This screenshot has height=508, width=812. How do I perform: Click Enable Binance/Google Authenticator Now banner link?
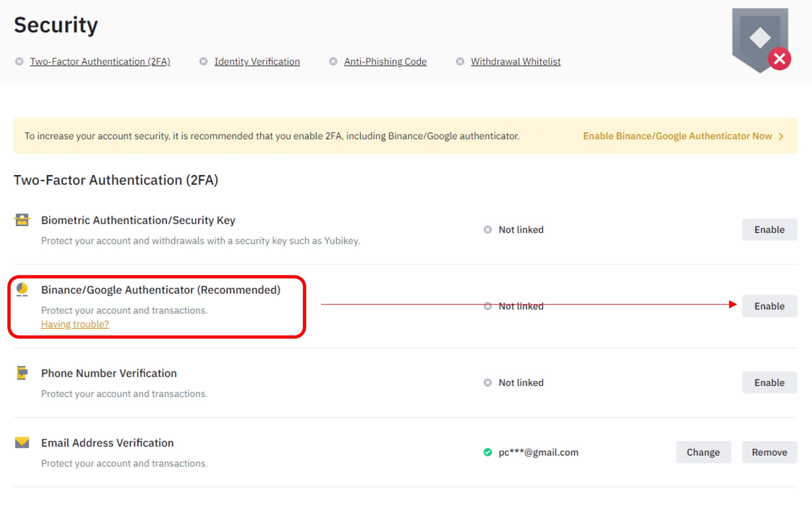click(677, 136)
